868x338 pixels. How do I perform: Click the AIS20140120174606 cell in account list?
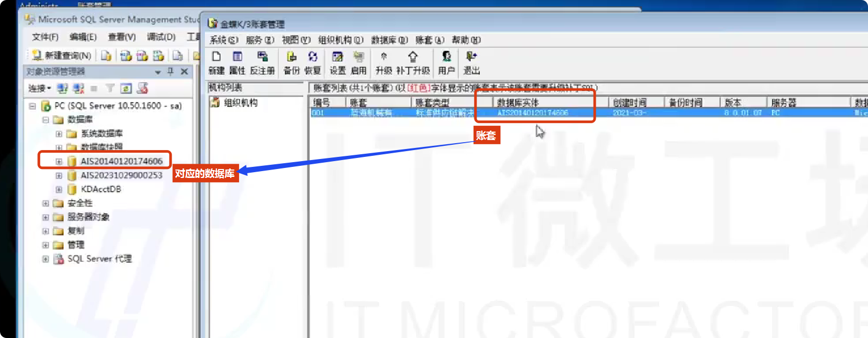point(532,113)
